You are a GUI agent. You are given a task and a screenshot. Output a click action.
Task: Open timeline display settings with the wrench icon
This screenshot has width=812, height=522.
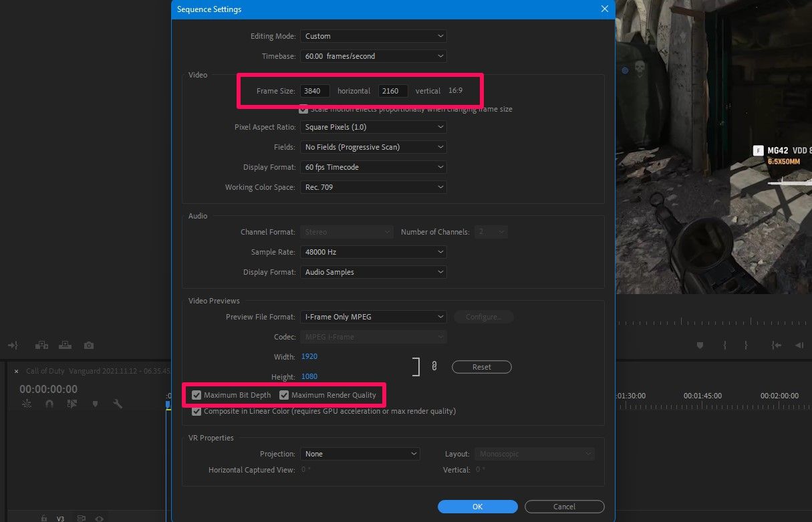coord(119,404)
